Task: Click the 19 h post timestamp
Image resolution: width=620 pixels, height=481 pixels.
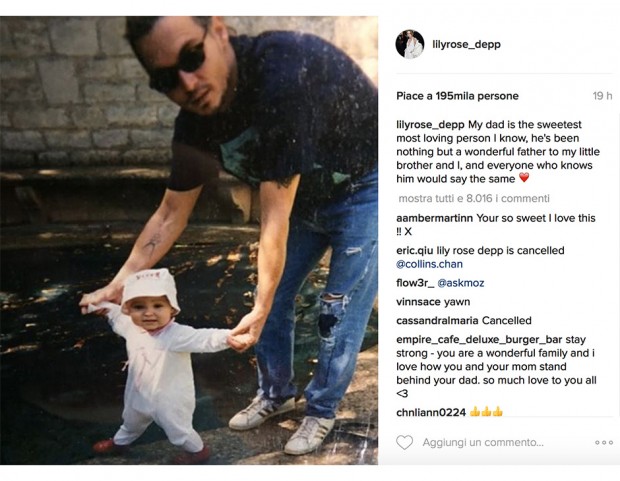Action: 602,96
